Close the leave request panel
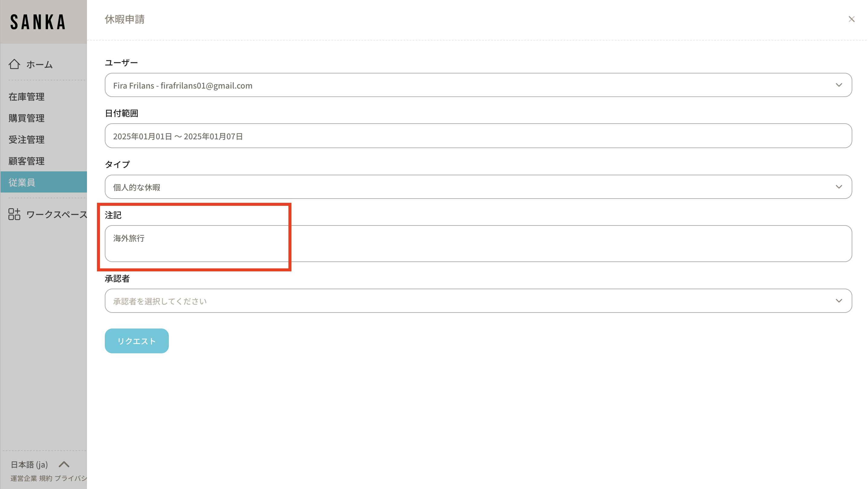The width and height of the screenshot is (868, 489). tap(851, 19)
